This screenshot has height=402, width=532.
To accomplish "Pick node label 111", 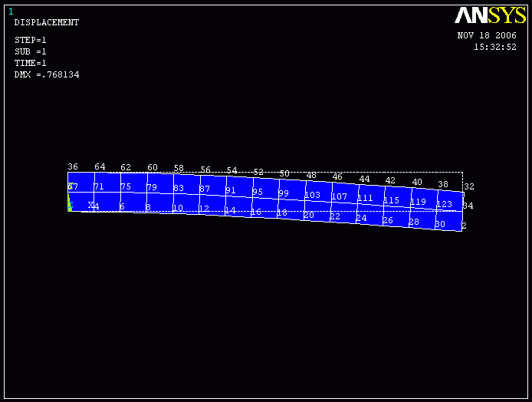I will (x=365, y=198).
